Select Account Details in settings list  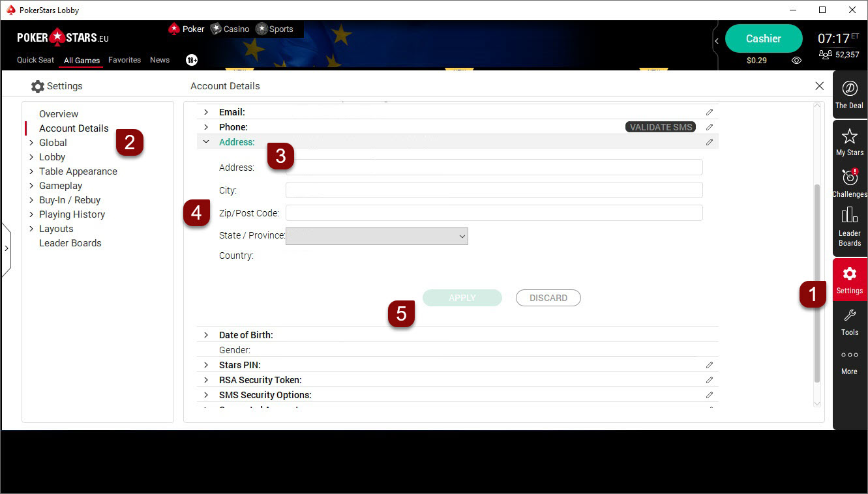click(x=74, y=128)
